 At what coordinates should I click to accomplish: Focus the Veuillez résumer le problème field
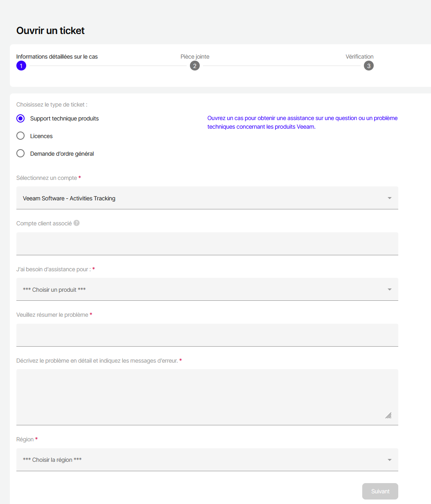[x=207, y=335]
